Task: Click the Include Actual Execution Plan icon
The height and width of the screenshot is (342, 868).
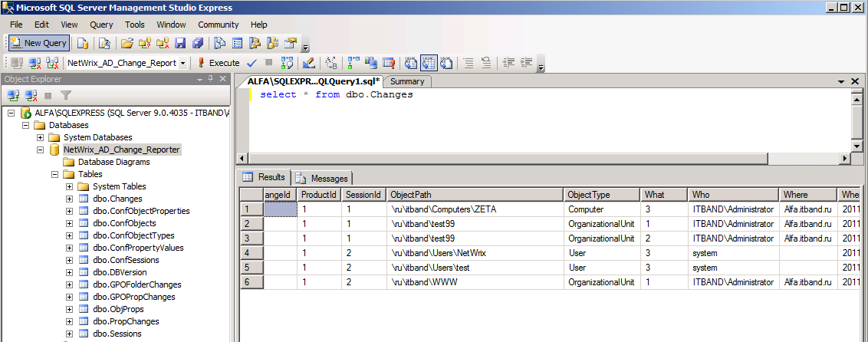Action: (x=353, y=63)
